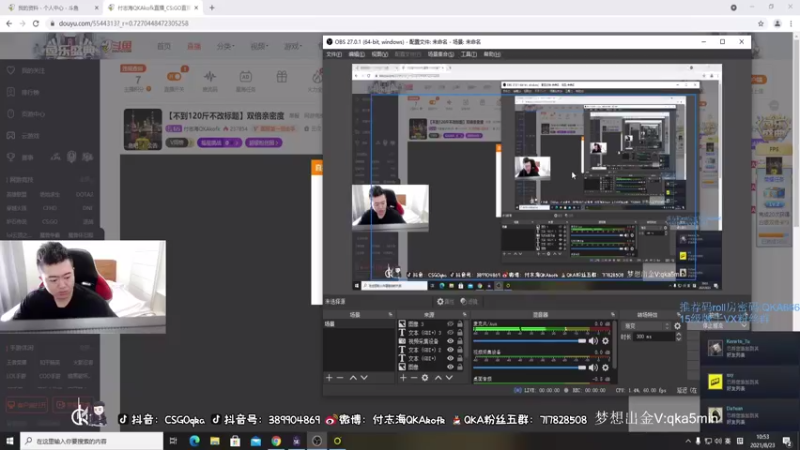Image resolution: width=800 pixels, height=450 pixels.
Task: Open the 渐变 transition type dropdown
Action: coord(646,326)
